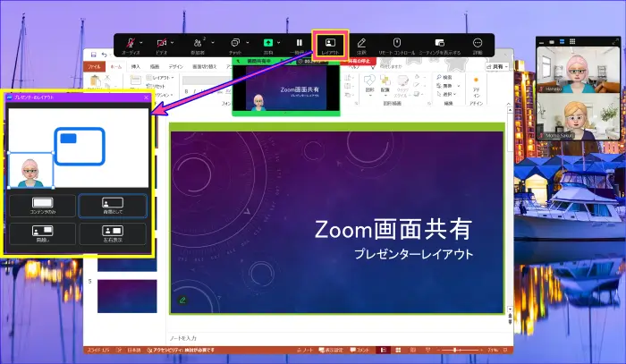Open the PowerPoint 画面切り替え tab
Screen dimensions: 626x364
[205, 67]
